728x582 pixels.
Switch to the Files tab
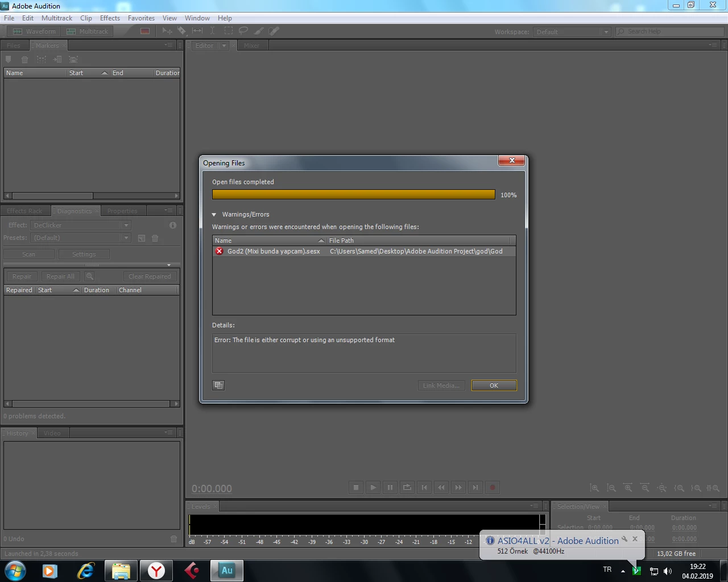pos(14,45)
